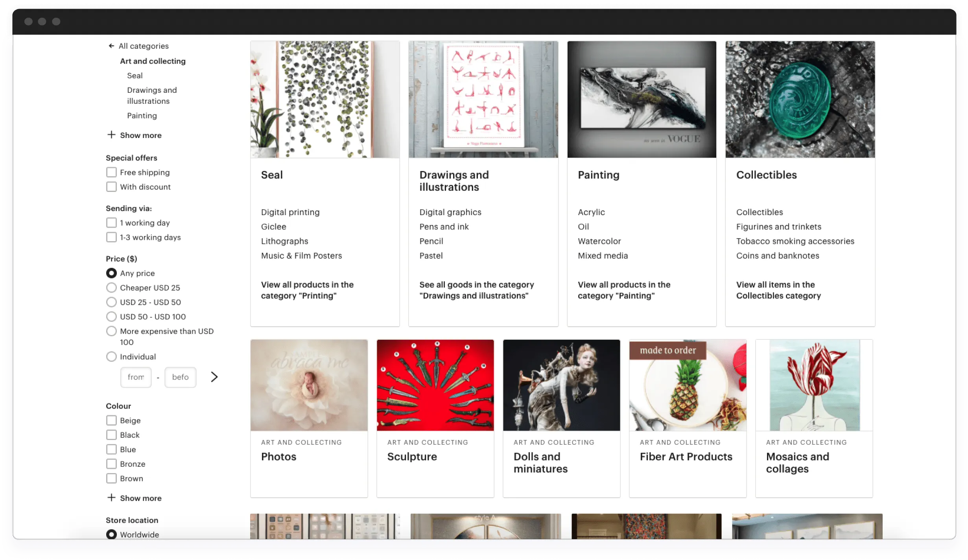Toggle With discount checkbox
Screen dimensions: 968x560
[x=111, y=187]
